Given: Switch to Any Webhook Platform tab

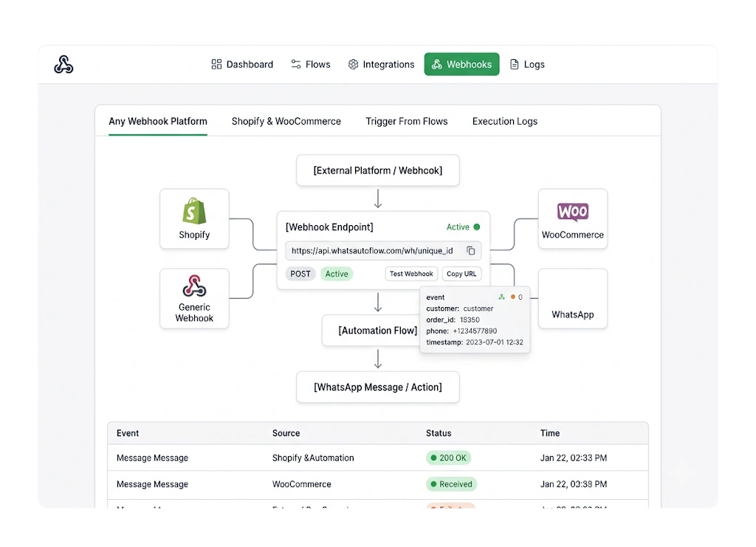Looking at the screenshot, I should (158, 122).
